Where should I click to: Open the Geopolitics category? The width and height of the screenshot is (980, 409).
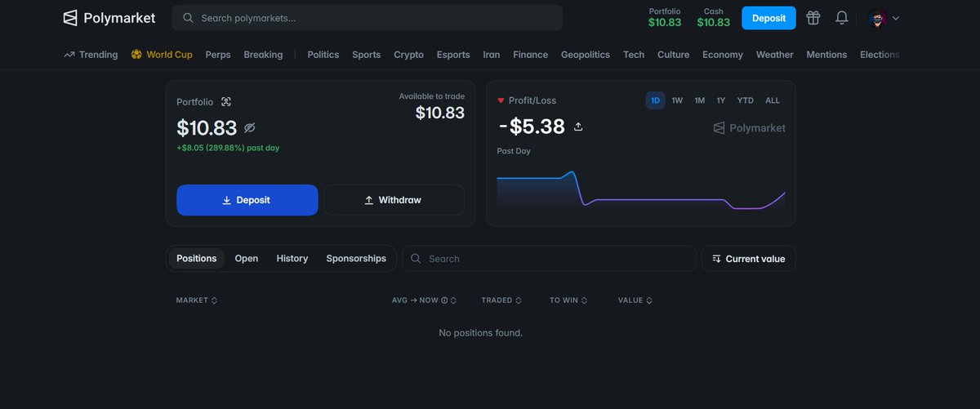pyautogui.click(x=586, y=55)
